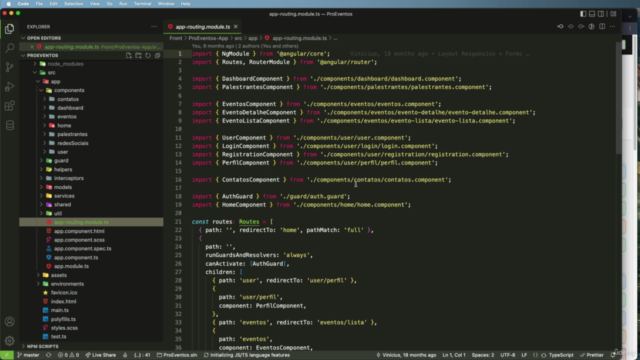Open the Apple menu
This screenshot has height=360, width=640.
(x=9, y=4)
